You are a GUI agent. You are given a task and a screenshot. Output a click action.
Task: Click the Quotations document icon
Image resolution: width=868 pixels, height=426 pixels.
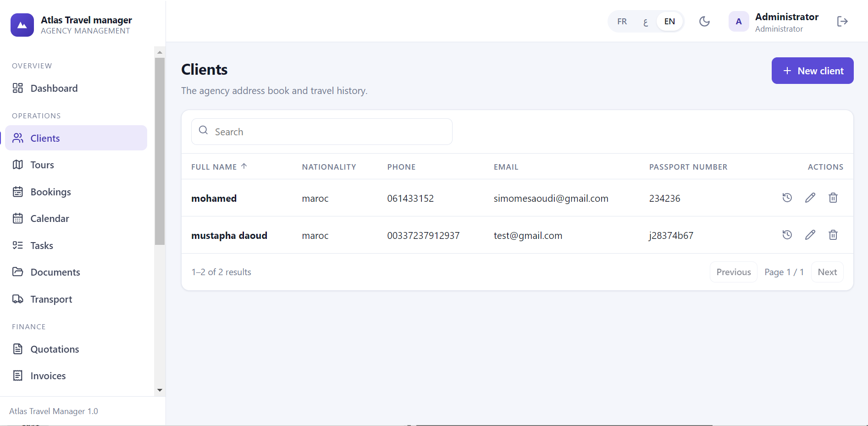click(18, 349)
